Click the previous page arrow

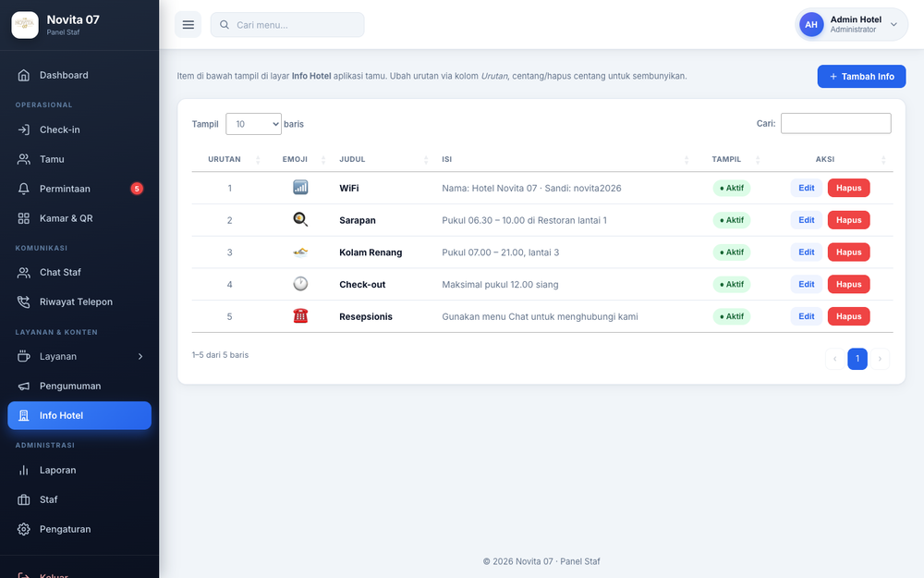click(835, 359)
